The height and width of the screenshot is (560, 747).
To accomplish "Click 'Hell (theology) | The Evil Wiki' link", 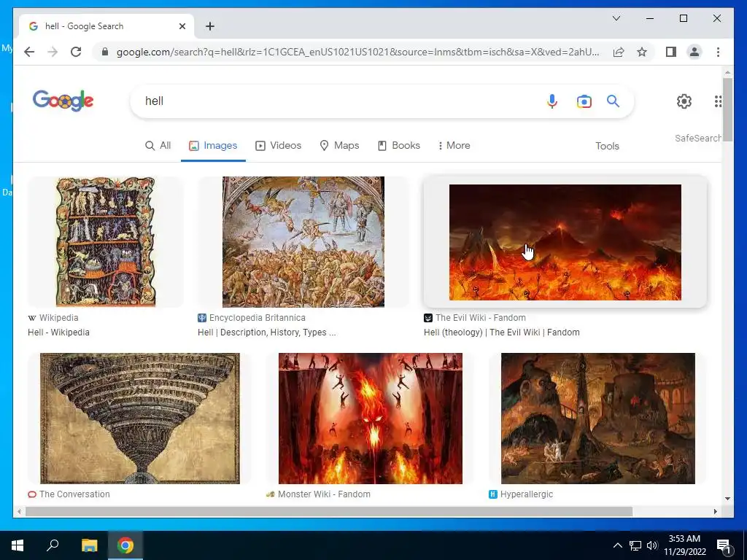I will pos(502,332).
